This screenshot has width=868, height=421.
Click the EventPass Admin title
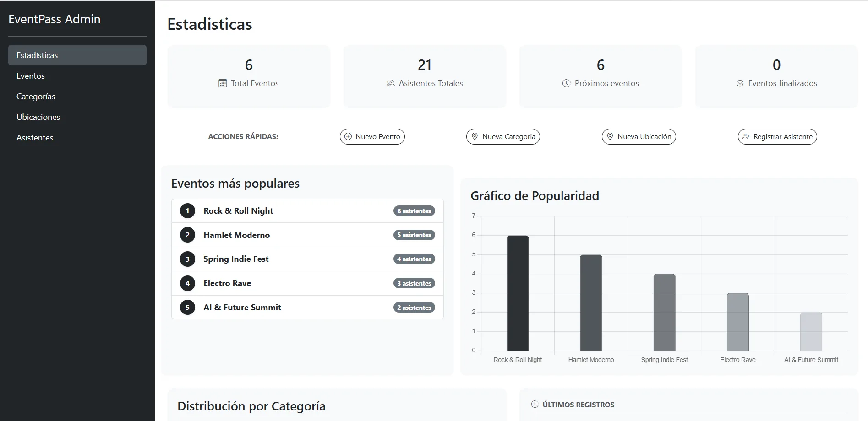(55, 19)
